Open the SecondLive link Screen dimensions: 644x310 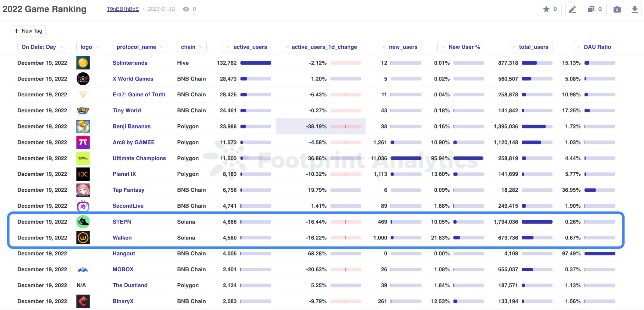point(128,206)
